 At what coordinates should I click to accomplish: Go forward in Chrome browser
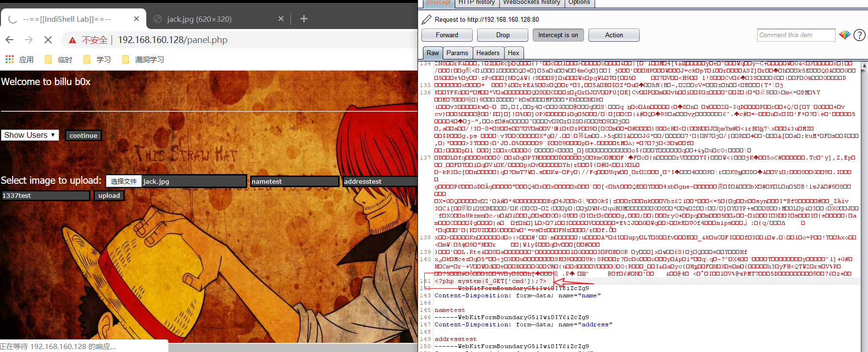coord(29,40)
